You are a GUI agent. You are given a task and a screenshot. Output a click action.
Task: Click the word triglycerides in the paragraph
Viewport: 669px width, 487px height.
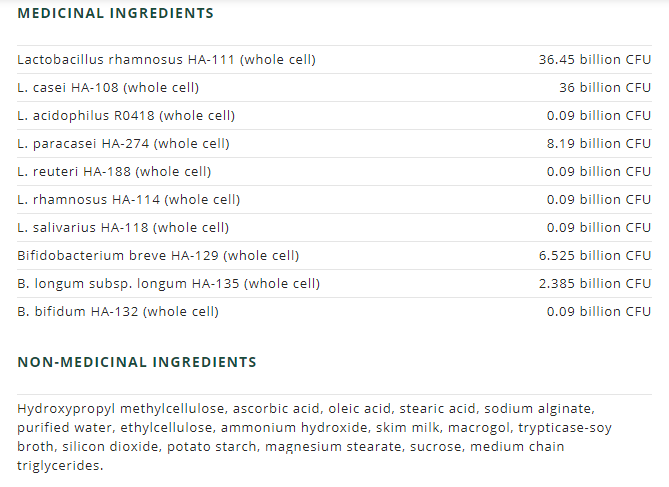59,466
